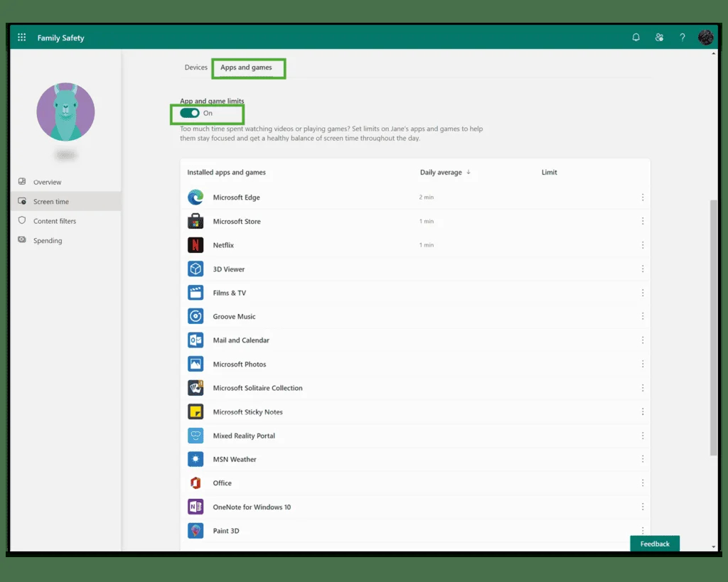Click the Microsoft Edge app icon

pyautogui.click(x=196, y=198)
